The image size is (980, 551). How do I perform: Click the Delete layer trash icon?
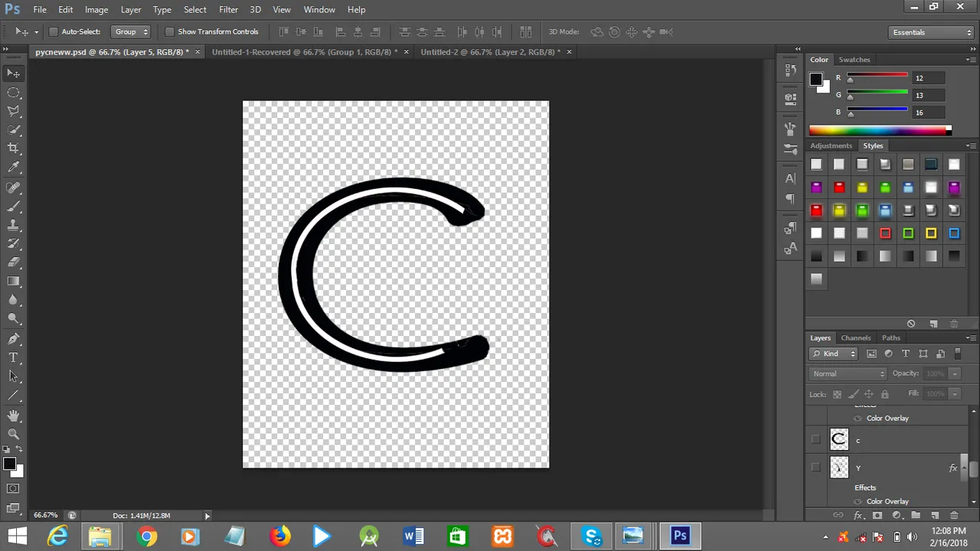[x=954, y=516]
